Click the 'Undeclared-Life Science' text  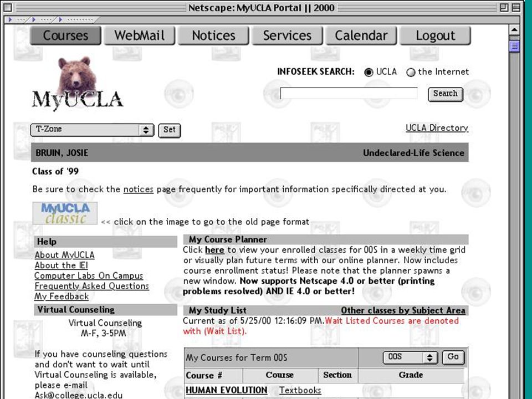(x=413, y=153)
